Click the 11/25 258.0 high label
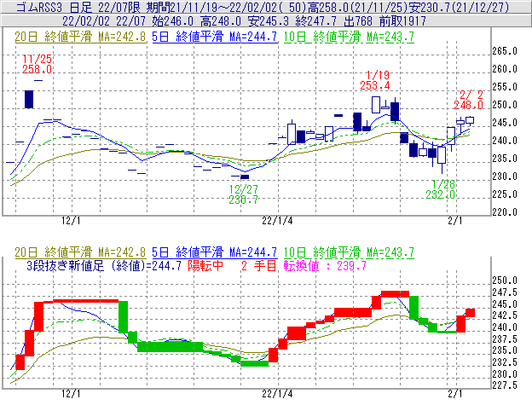 [37, 64]
